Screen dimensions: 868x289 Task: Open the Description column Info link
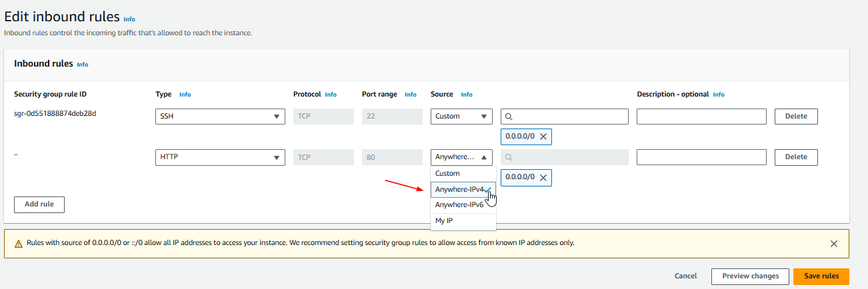719,95
